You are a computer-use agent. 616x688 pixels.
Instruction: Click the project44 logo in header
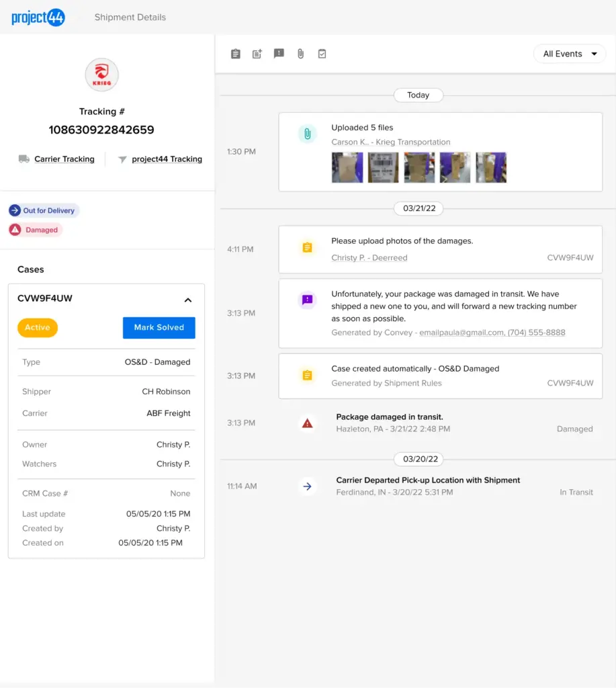click(x=38, y=17)
